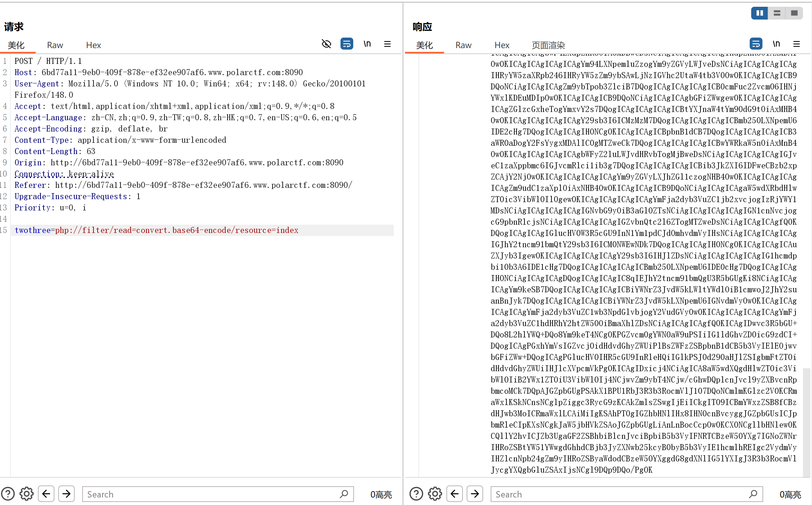Viewport: 812px width, 505px height.
Task: Select top-bottom stacked layout icon
Action: [x=777, y=13]
